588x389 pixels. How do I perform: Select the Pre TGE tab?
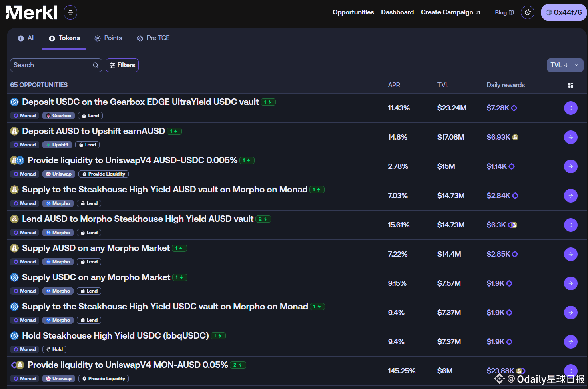(153, 38)
